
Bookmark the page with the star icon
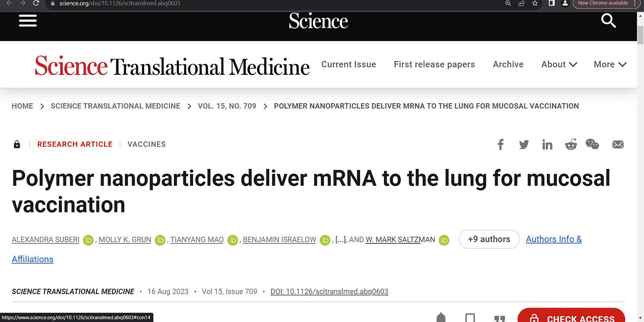[535, 3]
